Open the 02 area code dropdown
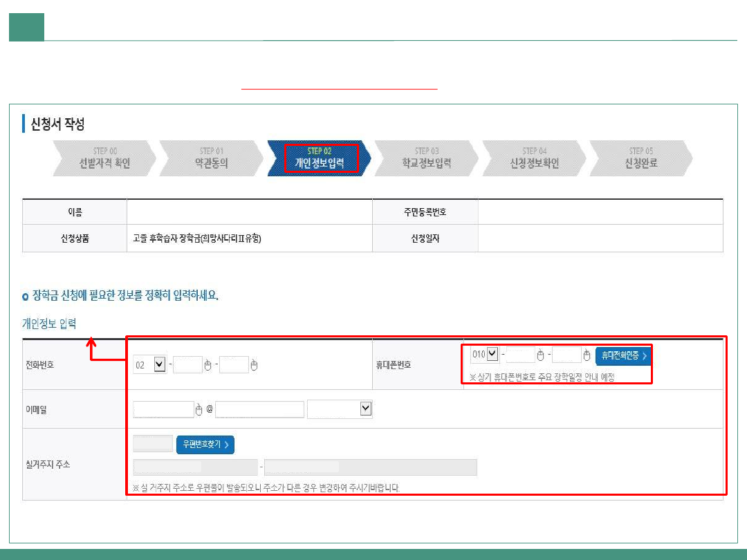 159,364
